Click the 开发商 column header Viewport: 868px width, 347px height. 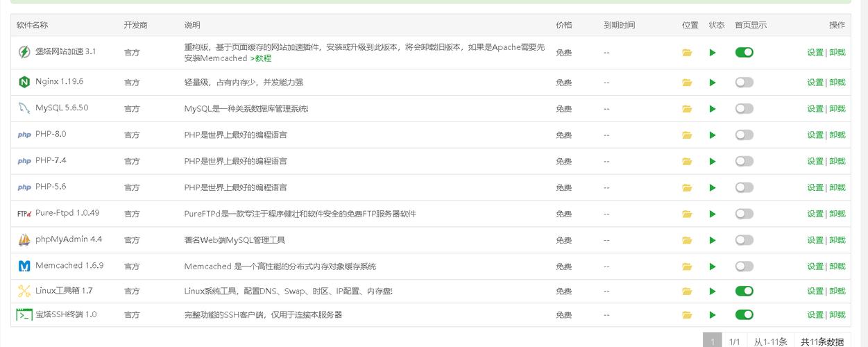[135, 25]
